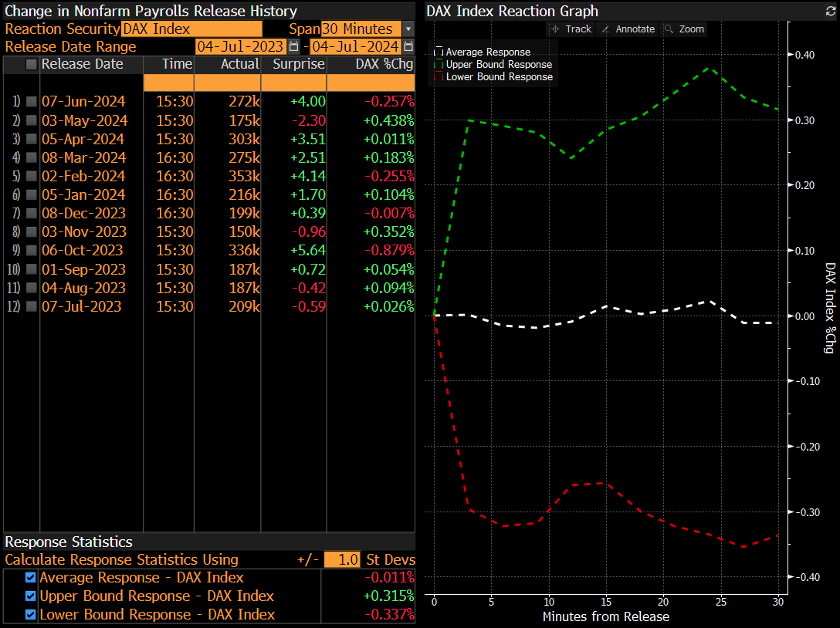Viewport: 840px width, 628px height.
Task: Click the -2.30 surprise value
Action: click(x=309, y=120)
